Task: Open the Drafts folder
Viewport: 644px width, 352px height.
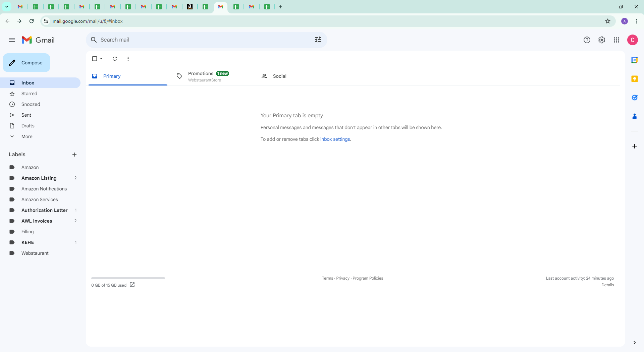Action: [x=40, y=126]
